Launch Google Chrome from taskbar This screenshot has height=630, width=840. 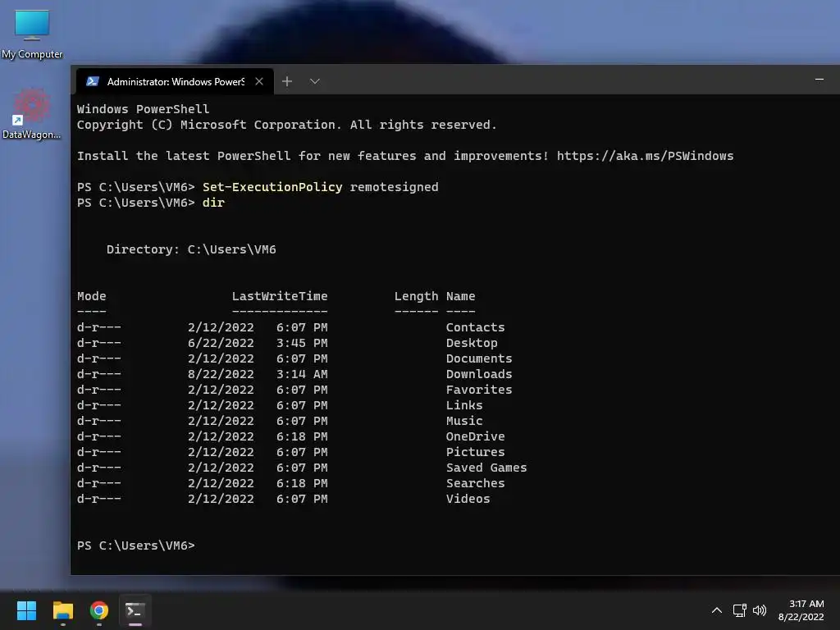[99, 610]
